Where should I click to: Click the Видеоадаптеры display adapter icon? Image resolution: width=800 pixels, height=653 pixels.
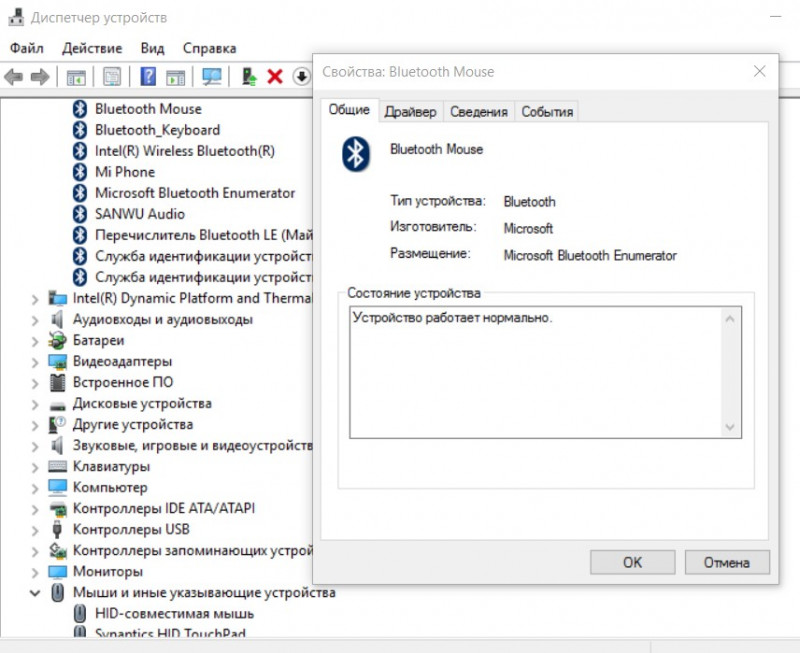[58, 362]
